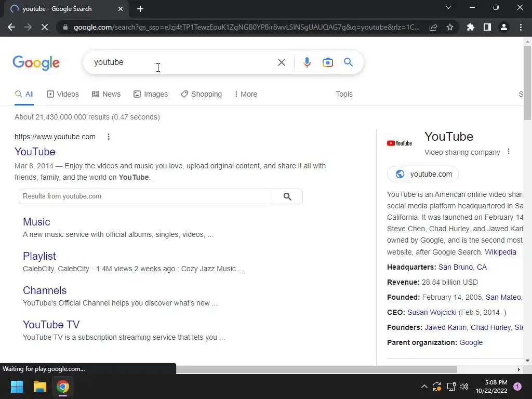Start voice search with microphone icon
532x399 pixels.
click(x=307, y=62)
